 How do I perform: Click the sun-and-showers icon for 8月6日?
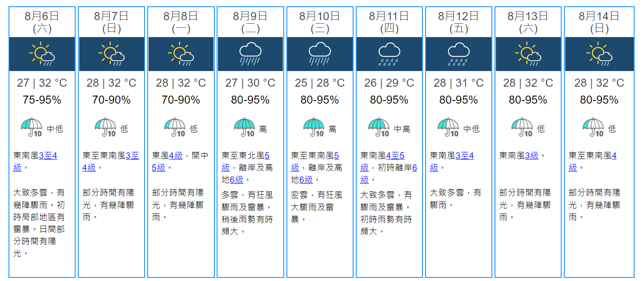(x=42, y=54)
